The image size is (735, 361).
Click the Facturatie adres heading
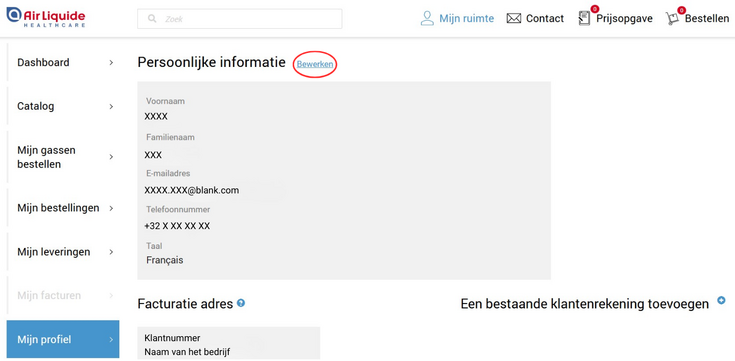pyautogui.click(x=185, y=304)
